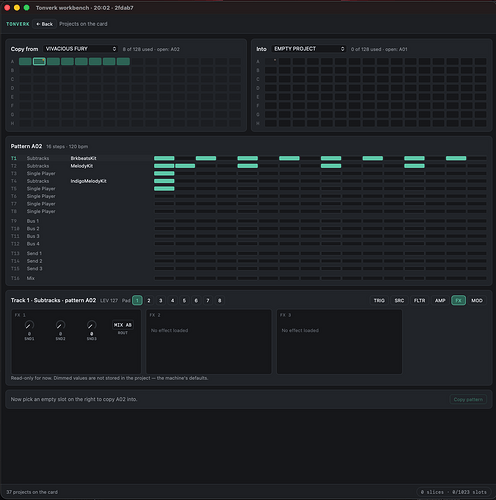Image resolution: width=496 pixels, height=500 pixels.
Task: Click 'Pattern A02' heading text
Action: pyautogui.click(x=26, y=146)
